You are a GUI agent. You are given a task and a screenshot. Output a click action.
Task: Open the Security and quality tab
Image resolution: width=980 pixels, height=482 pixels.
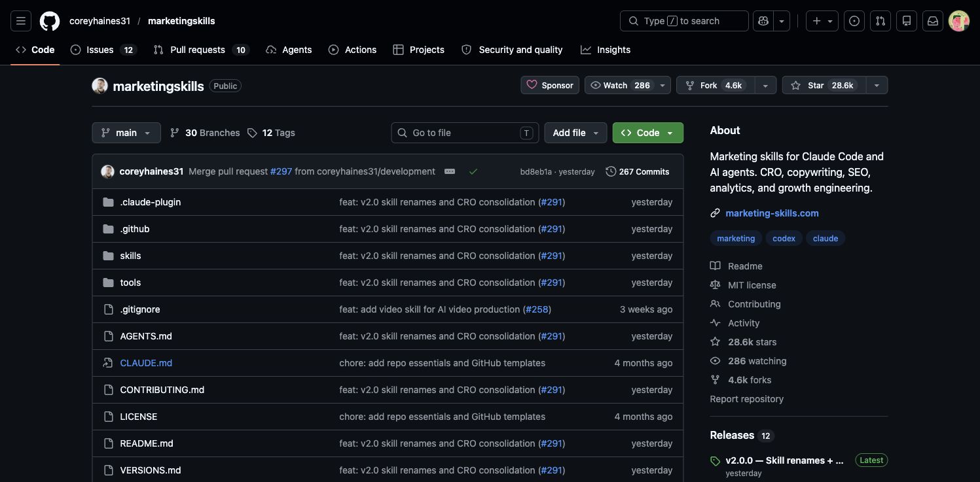pyautogui.click(x=512, y=50)
